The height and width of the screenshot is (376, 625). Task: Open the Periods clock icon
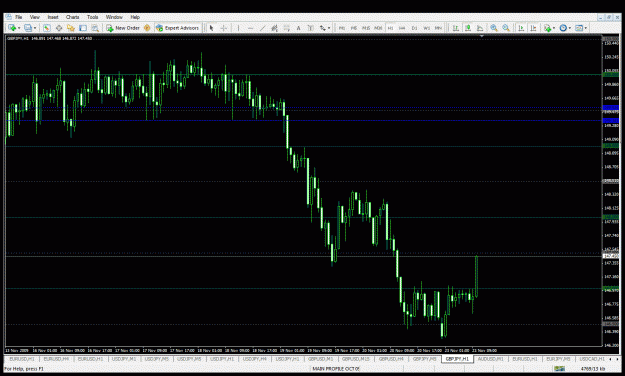pyautogui.click(x=563, y=28)
